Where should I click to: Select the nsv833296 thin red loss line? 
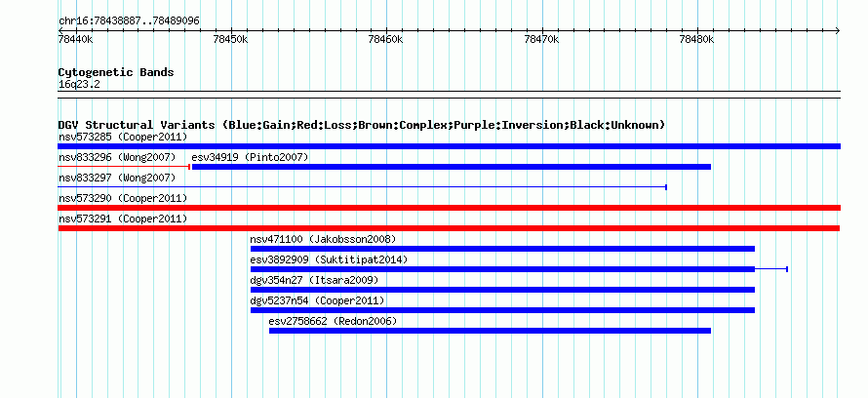[124, 167]
